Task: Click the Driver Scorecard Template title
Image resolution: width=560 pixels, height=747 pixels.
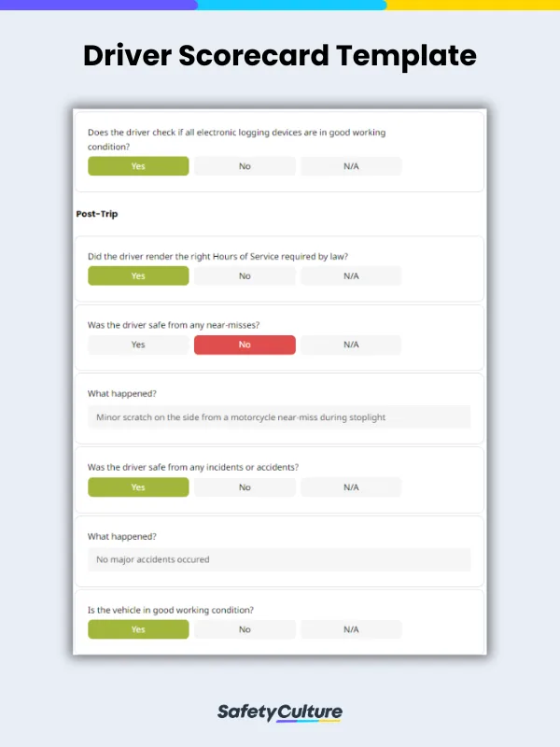Action: (x=280, y=55)
